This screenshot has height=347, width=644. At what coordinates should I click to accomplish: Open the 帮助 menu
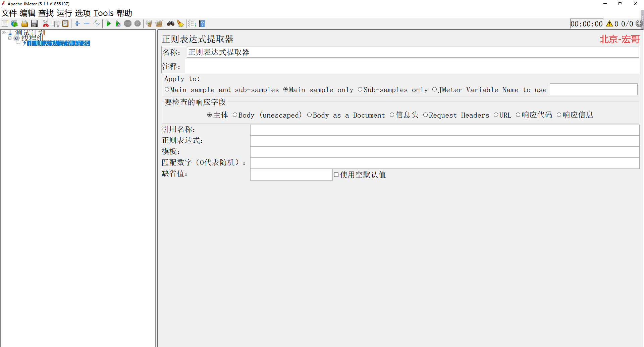[x=124, y=13]
